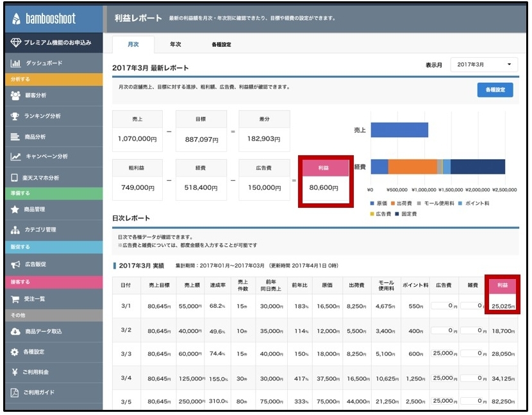The width and height of the screenshot is (532, 415).
Task: Click the orange 出荷費 bar segment
Action: (x=412, y=167)
